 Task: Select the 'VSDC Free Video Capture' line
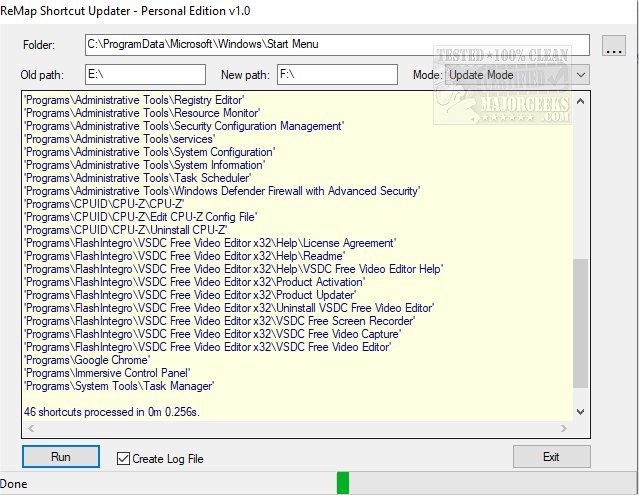(x=213, y=334)
